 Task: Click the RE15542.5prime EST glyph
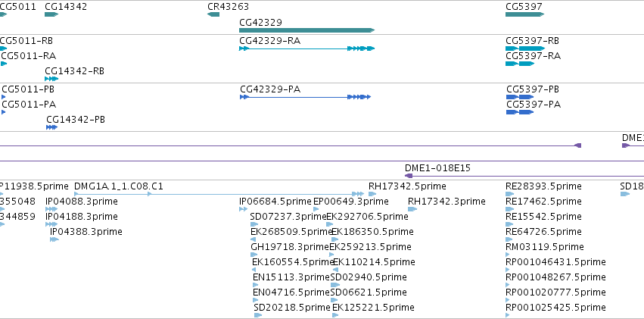point(510,224)
